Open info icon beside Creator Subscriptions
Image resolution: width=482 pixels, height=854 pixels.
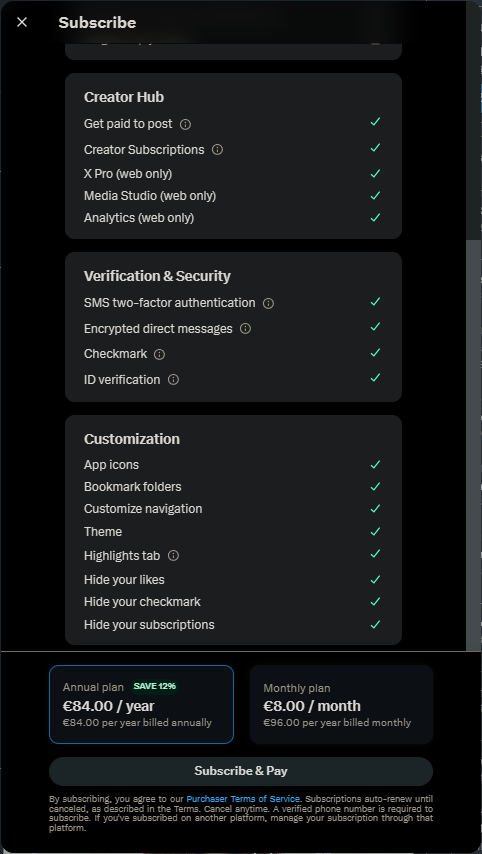(217, 149)
